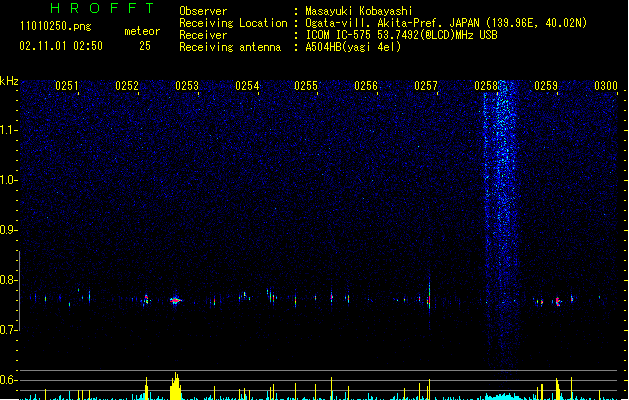The image size is (629, 400).
Task: Click the 0300 time axis marker
Action: pyautogui.click(x=606, y=86)
